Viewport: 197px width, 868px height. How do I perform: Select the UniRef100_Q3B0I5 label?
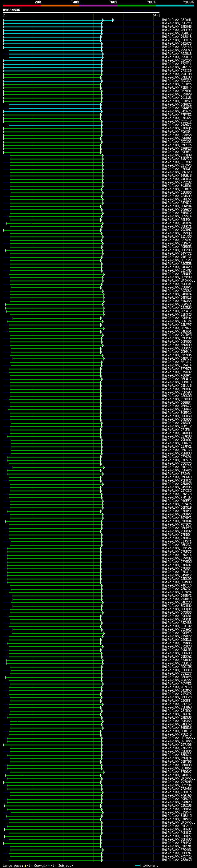tap(177, 792)
